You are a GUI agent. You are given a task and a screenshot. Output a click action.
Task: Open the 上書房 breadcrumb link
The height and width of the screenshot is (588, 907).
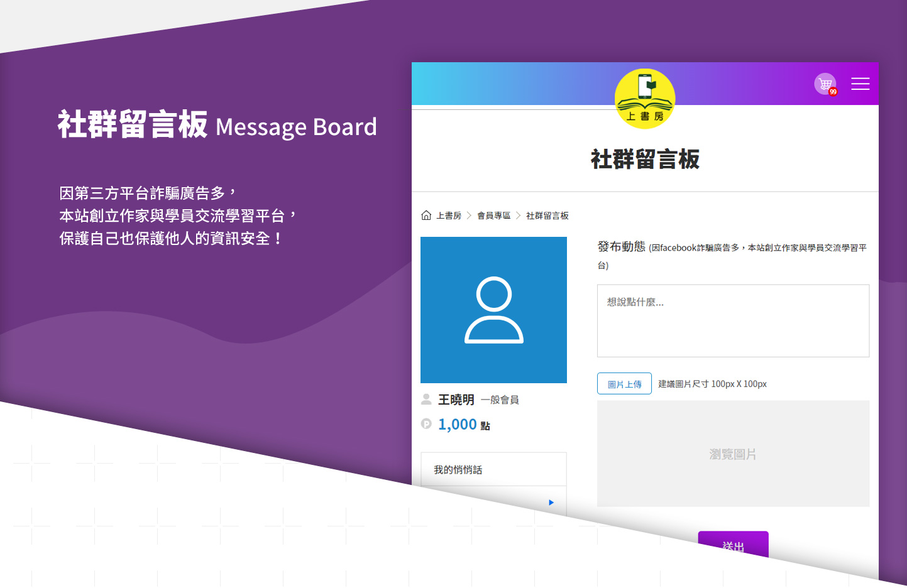[x=448, y=215]
